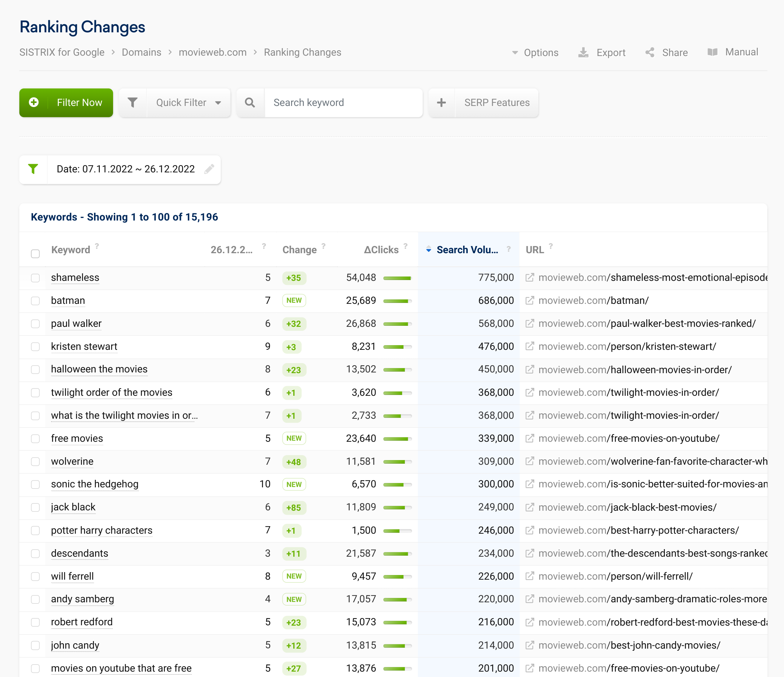The image size is (784, 677).
Task: Click the Export menu item
Action: point(602,53)
